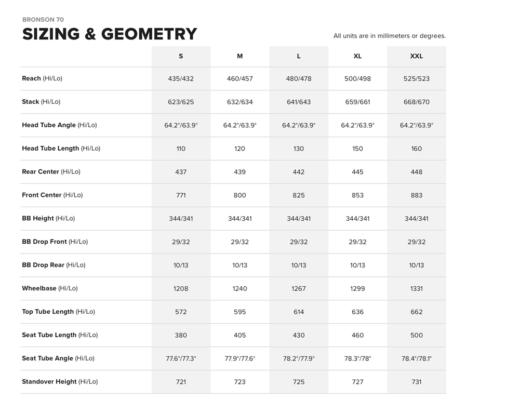Select the Front Center row label

pos(52,195)
